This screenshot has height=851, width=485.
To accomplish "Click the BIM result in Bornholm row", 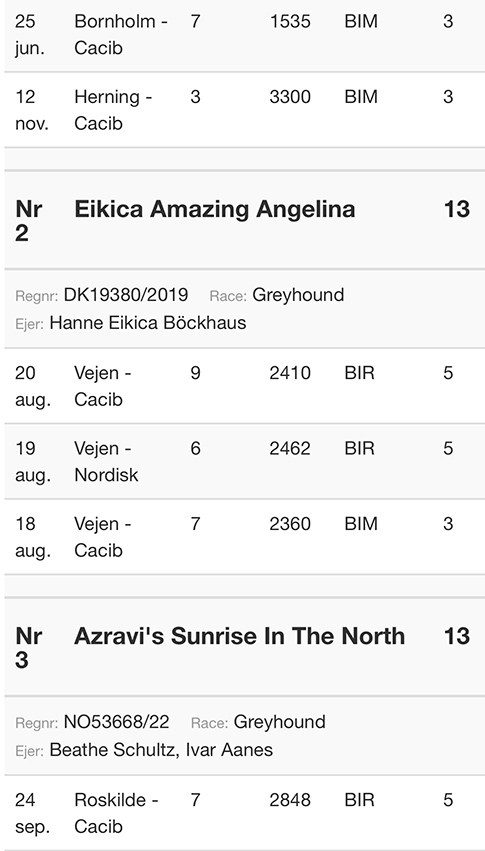I will [361, 22].
